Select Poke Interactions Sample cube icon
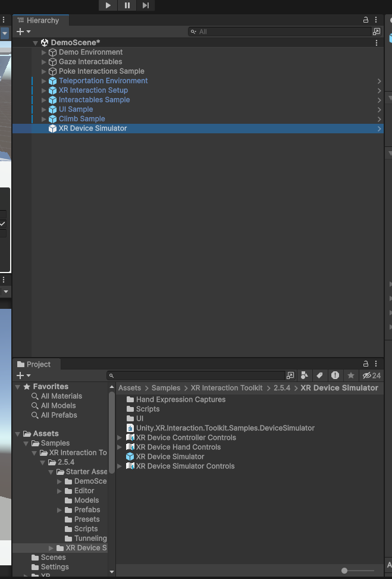The image size is (392, 579). [x=53, y=71]
